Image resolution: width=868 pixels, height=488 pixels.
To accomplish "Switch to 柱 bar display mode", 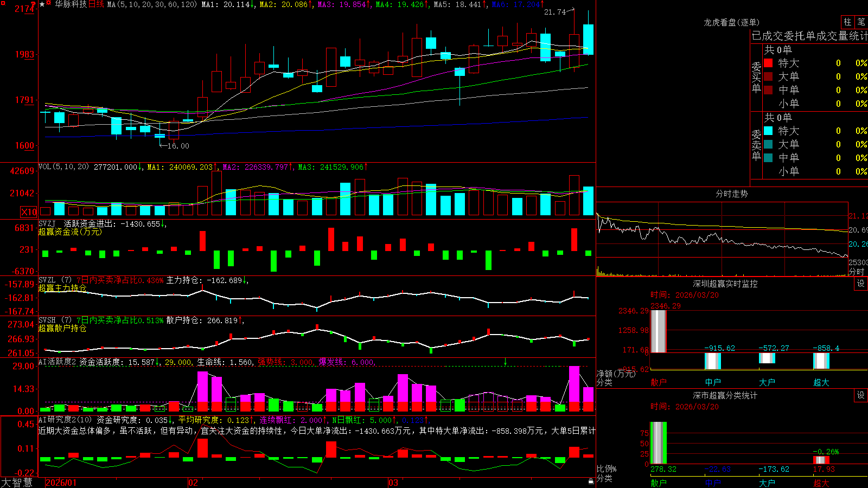I will [x=847, y=22].
